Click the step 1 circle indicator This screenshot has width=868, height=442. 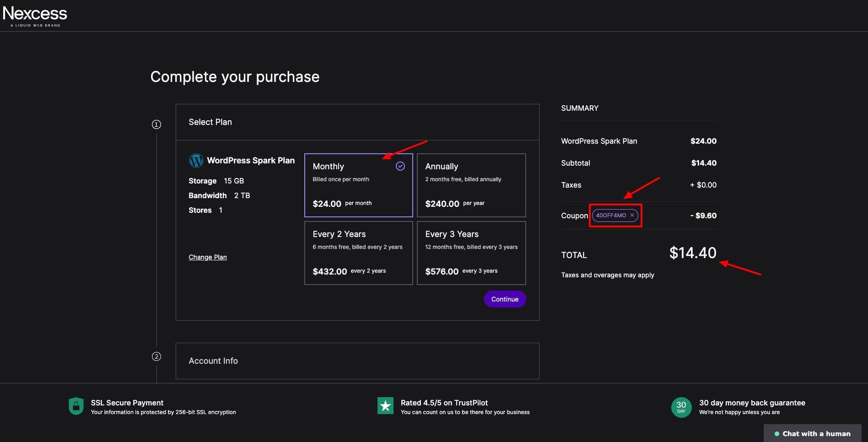pyautogui.click(x=156, y=124)
